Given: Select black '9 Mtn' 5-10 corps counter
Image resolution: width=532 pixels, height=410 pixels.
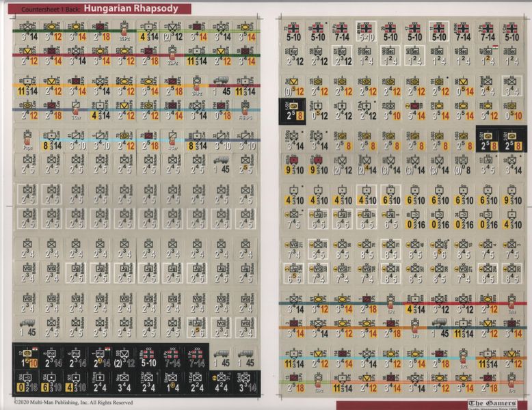Looking at the screenshot, I should point(148,357).
